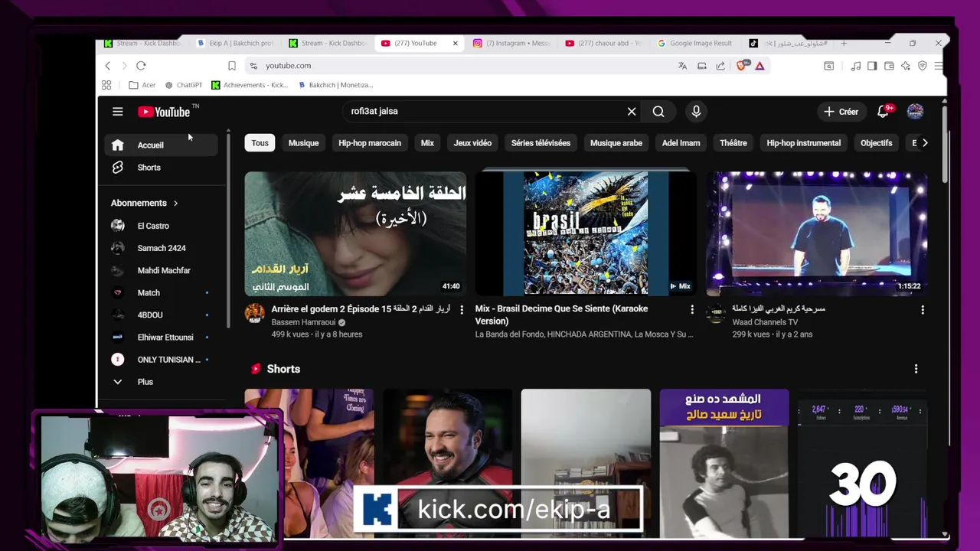The width and height of the screenshot is (980, 551).
Task: Open the Short with the Arabic yellow title banner
Action: click(724, 464)
